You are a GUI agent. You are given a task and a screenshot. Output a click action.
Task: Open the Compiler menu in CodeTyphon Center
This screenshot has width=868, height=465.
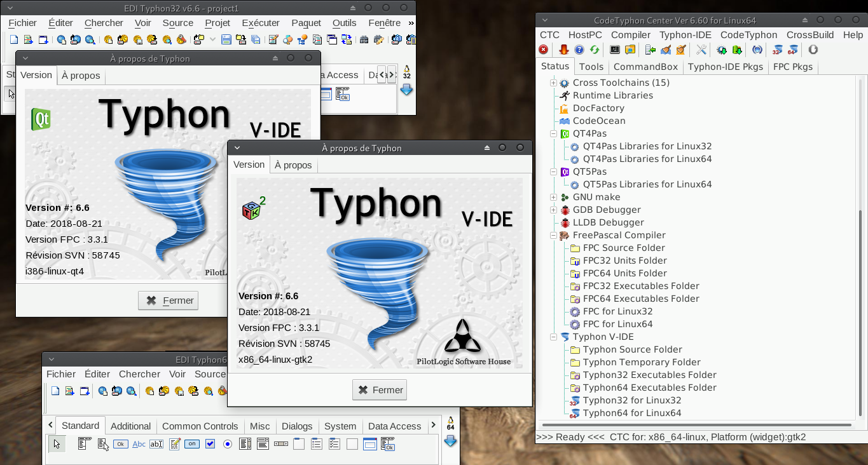(x=631, y=35)
